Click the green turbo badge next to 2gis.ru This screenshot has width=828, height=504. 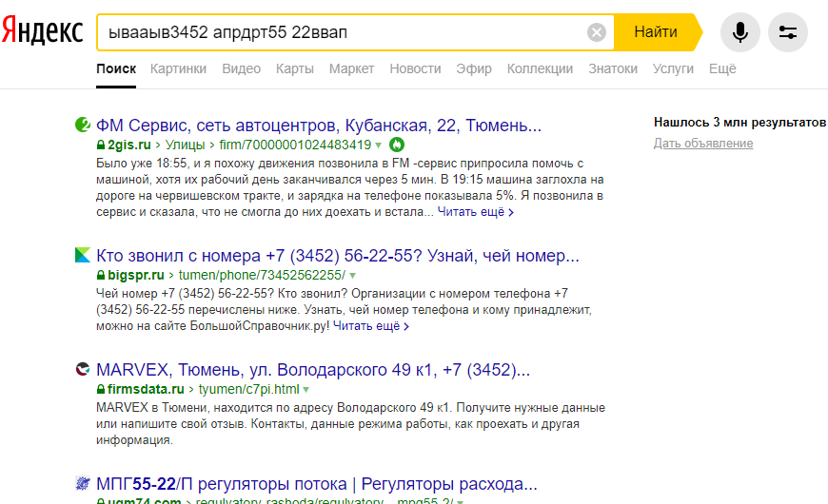coord(396,145)
